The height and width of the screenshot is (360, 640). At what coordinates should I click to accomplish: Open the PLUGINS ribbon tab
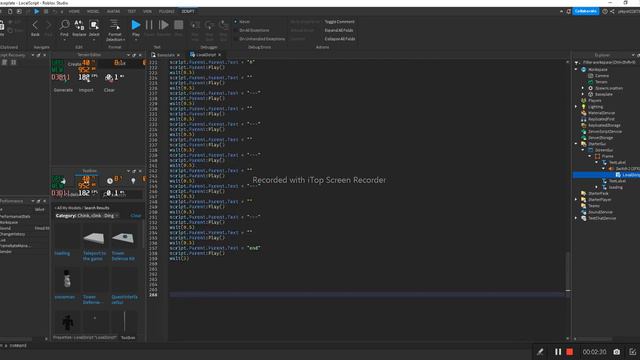point(167,11)
